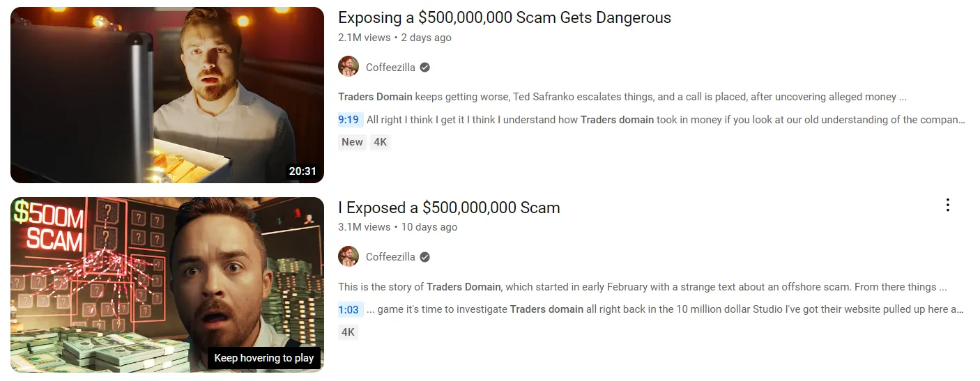Click Coffeezilla channel name on second video

click(390, 257)
